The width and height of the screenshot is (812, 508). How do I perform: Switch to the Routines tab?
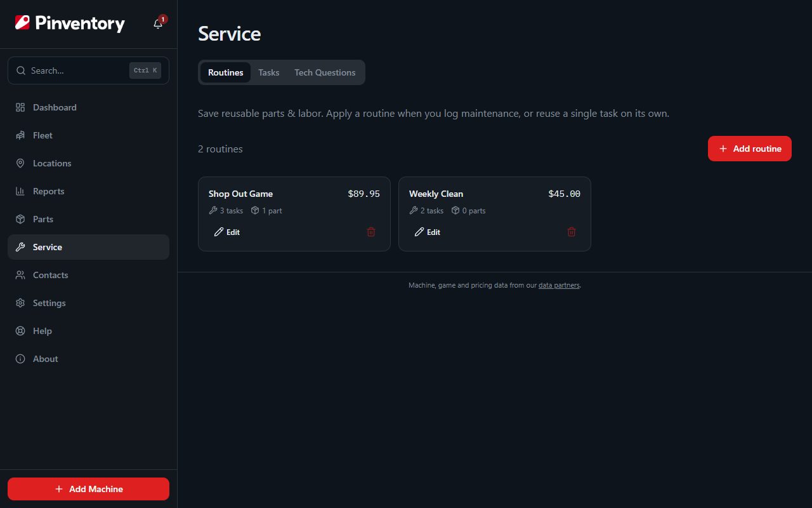tap(226, 72)
